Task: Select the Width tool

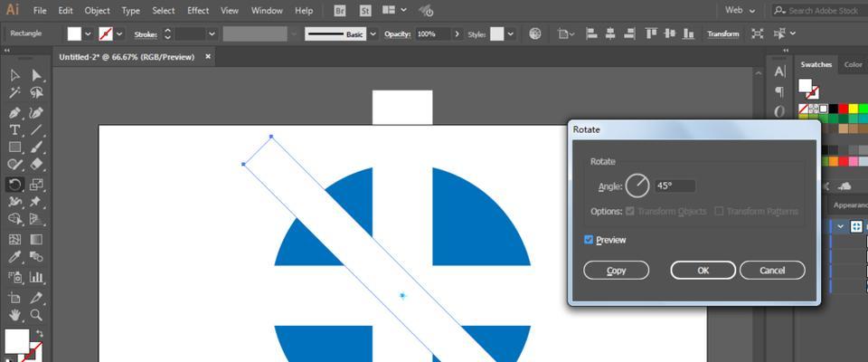Action: coord(15,202)
